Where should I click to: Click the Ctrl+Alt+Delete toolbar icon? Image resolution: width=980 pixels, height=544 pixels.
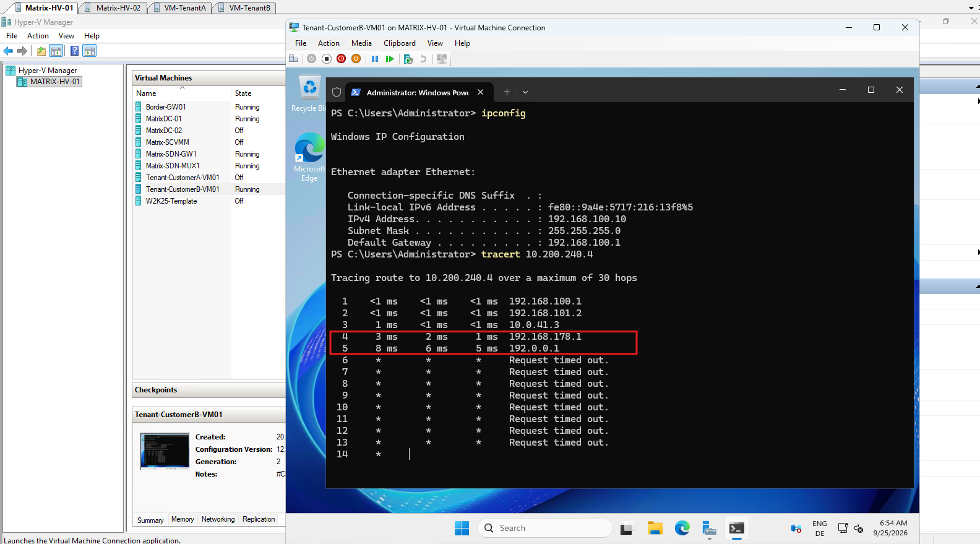pyautogui.click(x=294, y=59)
